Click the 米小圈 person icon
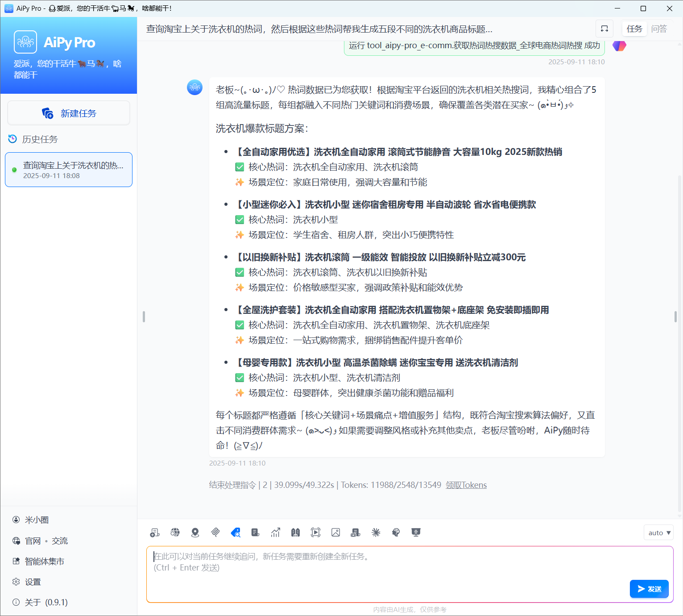This screenshot has height=616, width=683. coord(16,520)
